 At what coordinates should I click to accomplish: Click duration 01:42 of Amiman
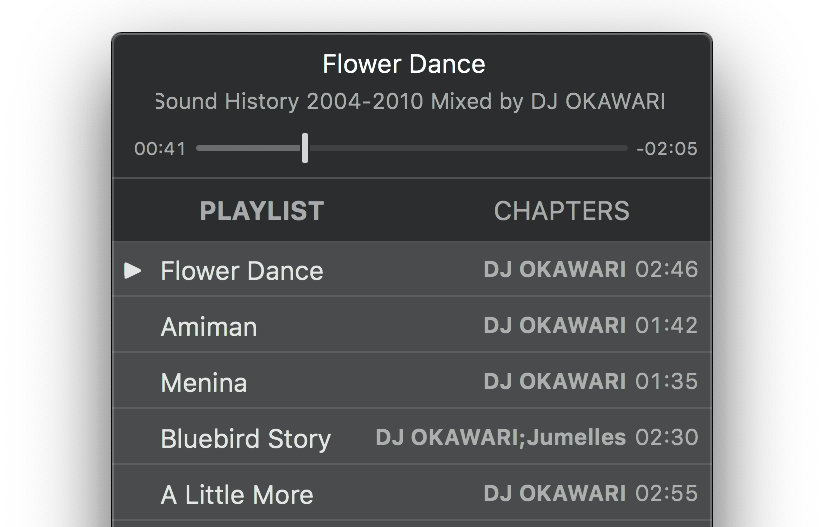[x=666, y=326]
